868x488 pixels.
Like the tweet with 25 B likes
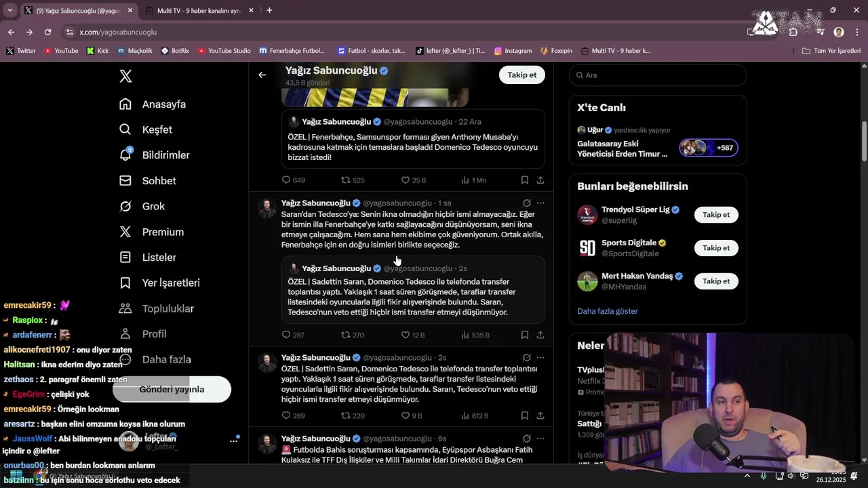click(413, 180)
